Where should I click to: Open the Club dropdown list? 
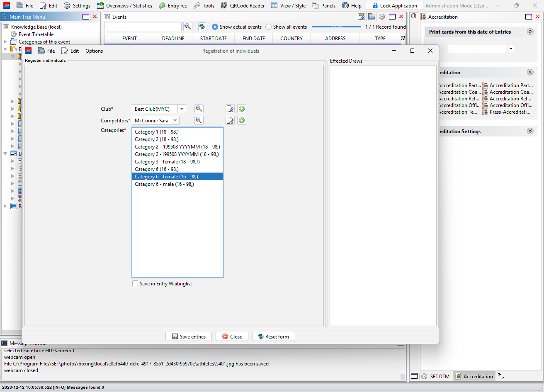click(x=182, y=109)
